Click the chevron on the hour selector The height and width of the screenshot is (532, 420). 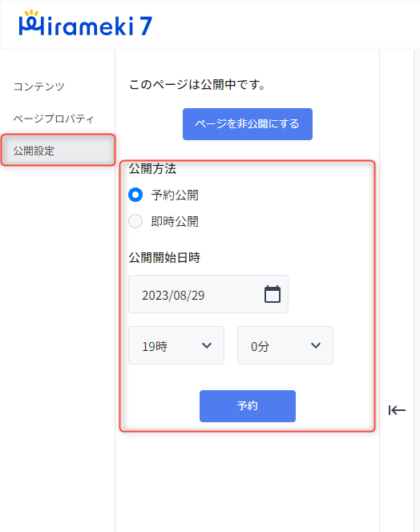click(207, 346)
